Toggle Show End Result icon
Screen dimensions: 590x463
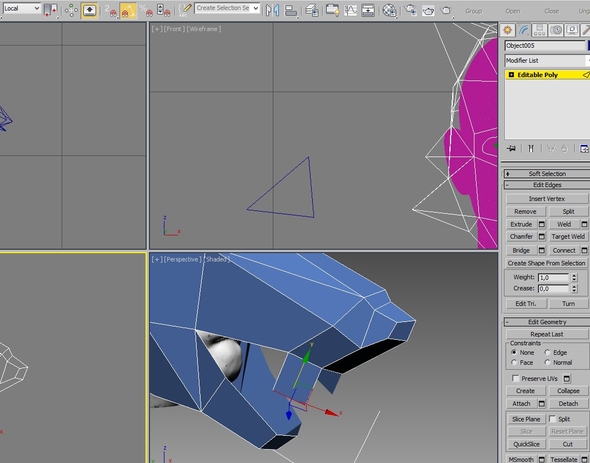click(531, 149)
